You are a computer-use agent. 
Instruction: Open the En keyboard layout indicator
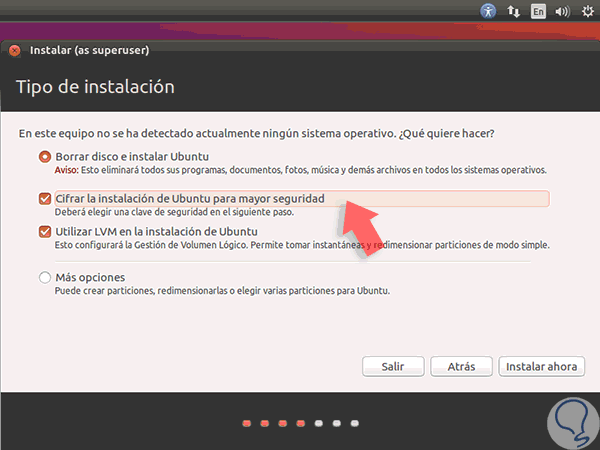coord(538,11)
